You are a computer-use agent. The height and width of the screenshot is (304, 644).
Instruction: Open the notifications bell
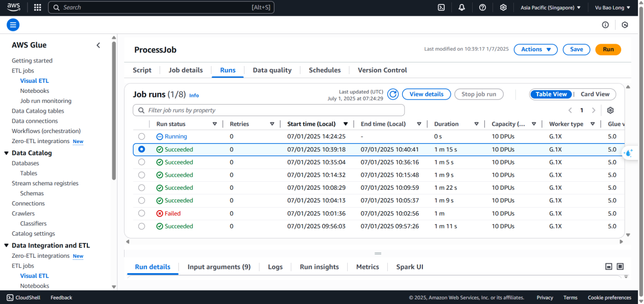pyautogui.click(x=462, y=7)
